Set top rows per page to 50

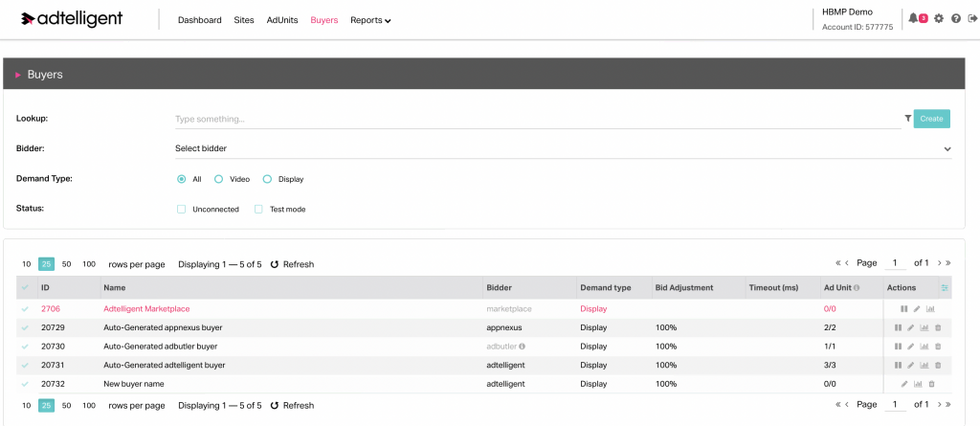pyautogui.click(x=66, y=264)
